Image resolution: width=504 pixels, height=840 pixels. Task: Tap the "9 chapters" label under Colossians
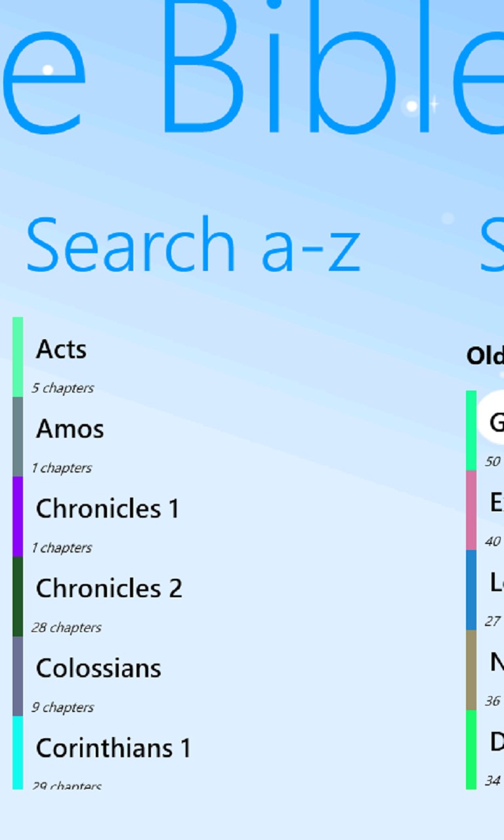point(63,707)
